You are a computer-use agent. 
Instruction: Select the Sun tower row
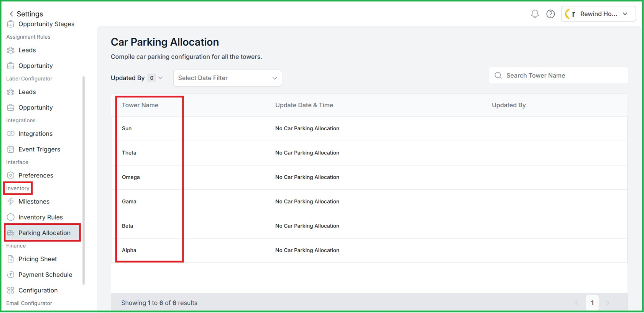pyautogui.click(x=370, y=128)
